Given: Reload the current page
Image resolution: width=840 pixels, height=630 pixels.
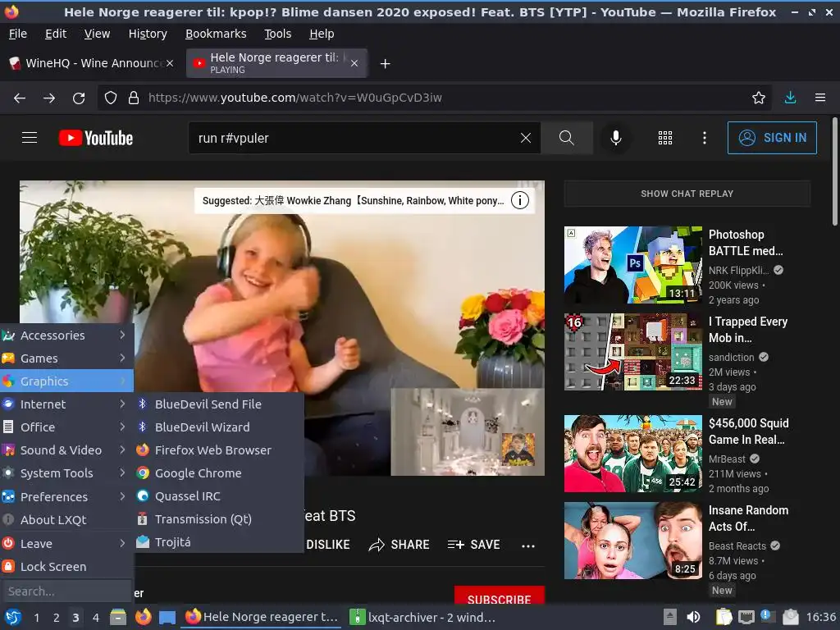Looking at the screenshot, I should 79,98.
